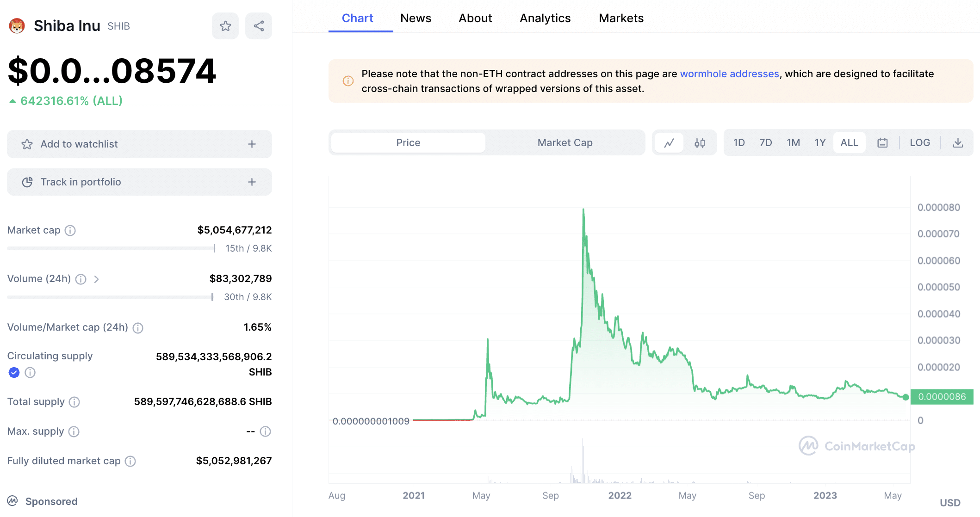Open Total supply info icon
The height and width of the screenshot is (517, 980).
(x=74, y=402)
